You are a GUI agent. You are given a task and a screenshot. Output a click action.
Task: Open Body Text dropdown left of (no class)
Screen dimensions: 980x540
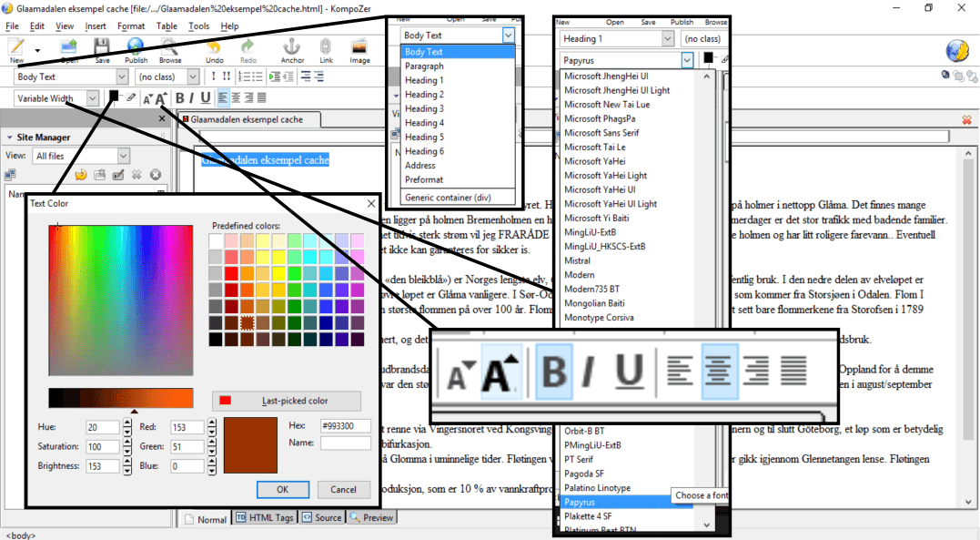(71, 77)
